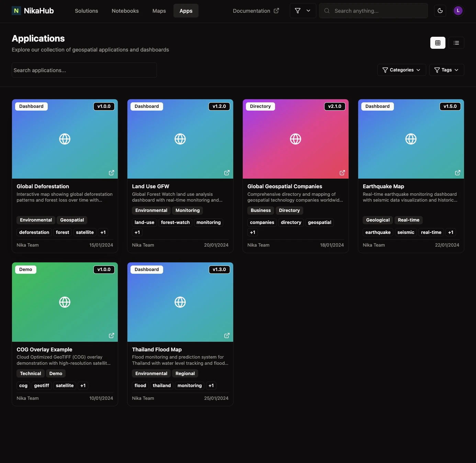Toggle the Demo tag on COG Overlay Example

tap(56, 373)
